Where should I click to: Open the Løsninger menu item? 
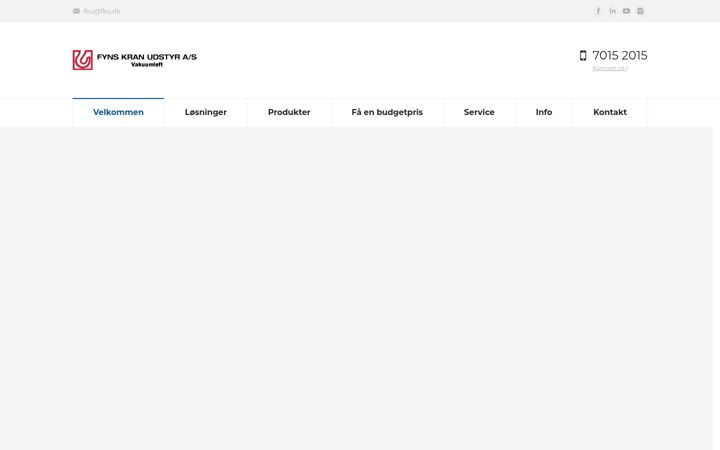[x=206, y=112]
